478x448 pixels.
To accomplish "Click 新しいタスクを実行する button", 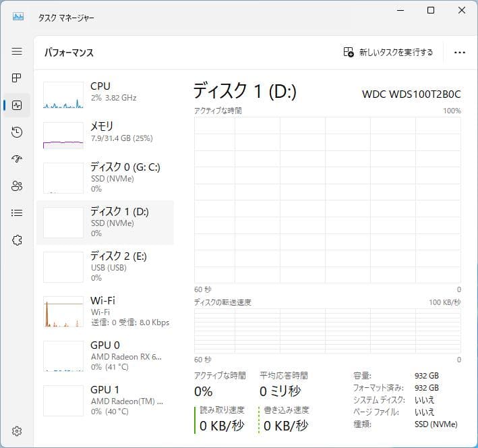I will pos(388,52).
